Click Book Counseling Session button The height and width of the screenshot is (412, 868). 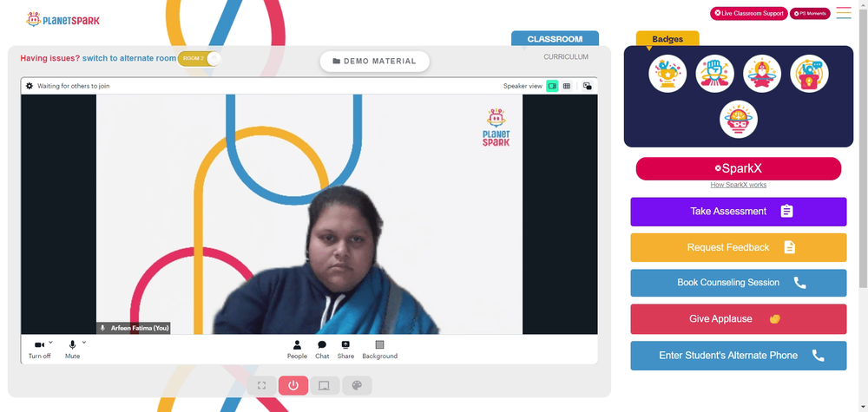[x=739, y=283]
